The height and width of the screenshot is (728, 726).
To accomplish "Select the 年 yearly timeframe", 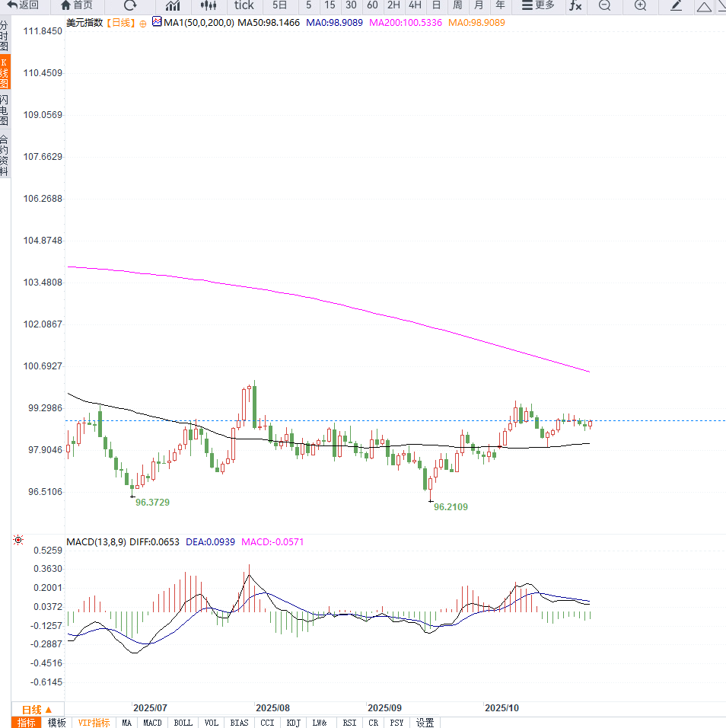I will (500, 5).
